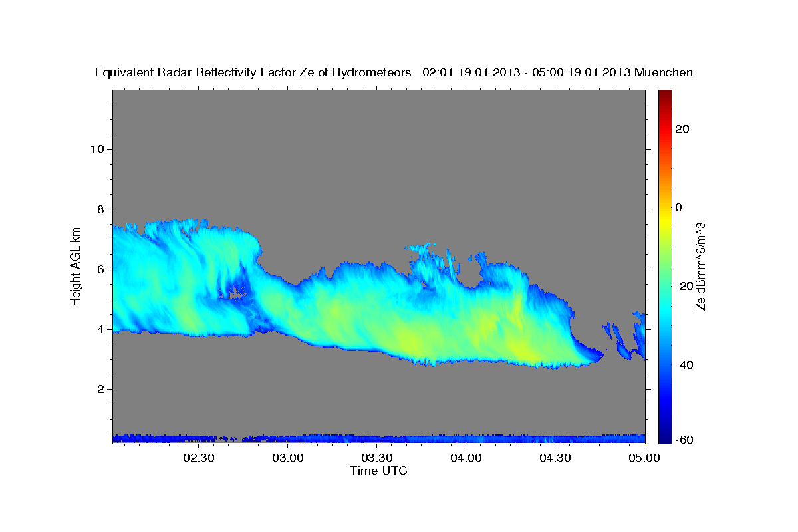Screen dimensions: 798x532
Task: Click the height tick label '8'
Action: click(x=100, y=209)
